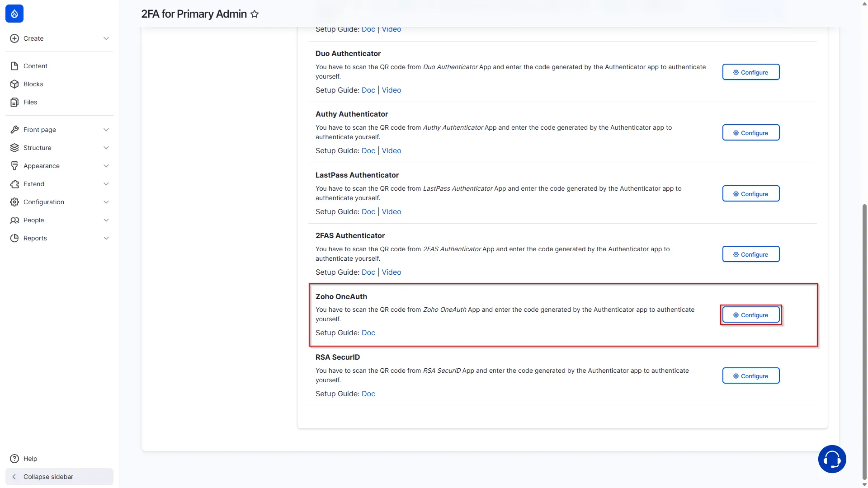The image size is (868, 488).
Task: Click the Content page icon
Action: point(14,66)
